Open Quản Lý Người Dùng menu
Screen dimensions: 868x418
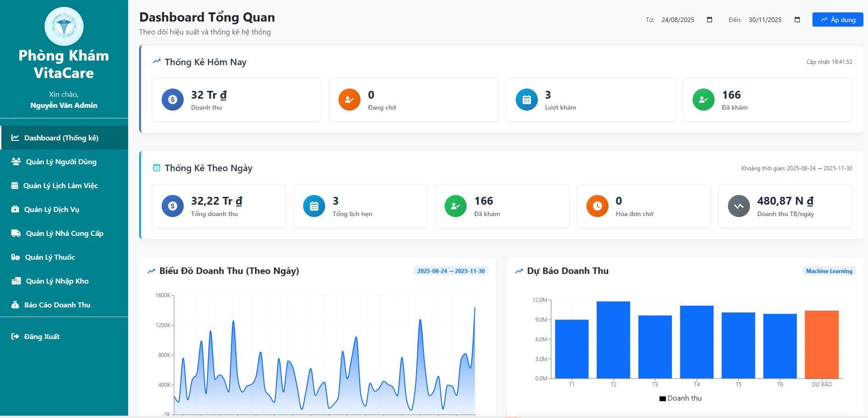tap(61, 162)
